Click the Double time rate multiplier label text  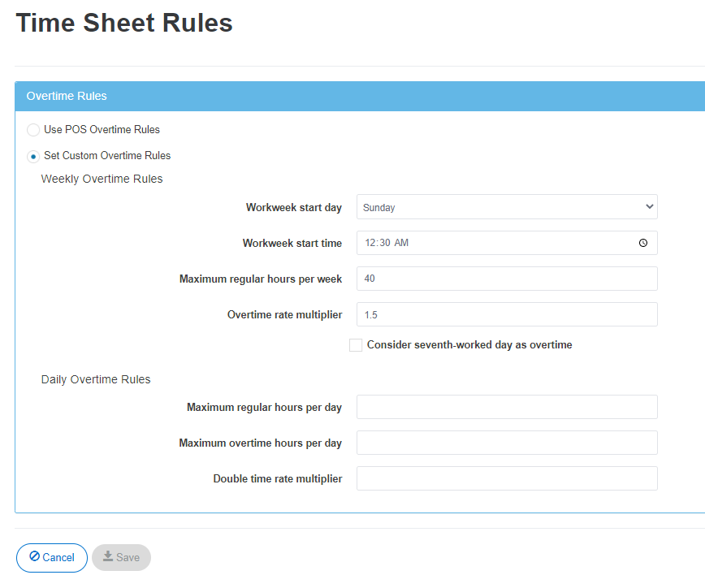[x=277, y=478]
